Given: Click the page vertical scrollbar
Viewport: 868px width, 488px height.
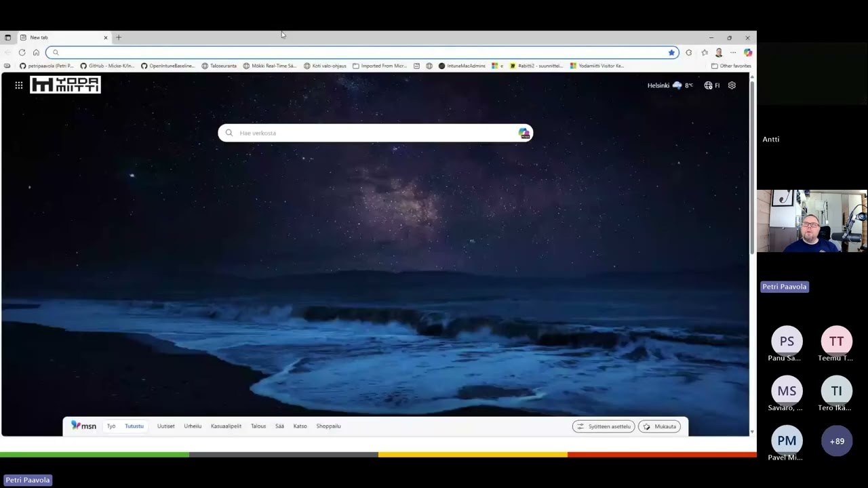Looking at the screenshot, I should click(x=752, y=169).
